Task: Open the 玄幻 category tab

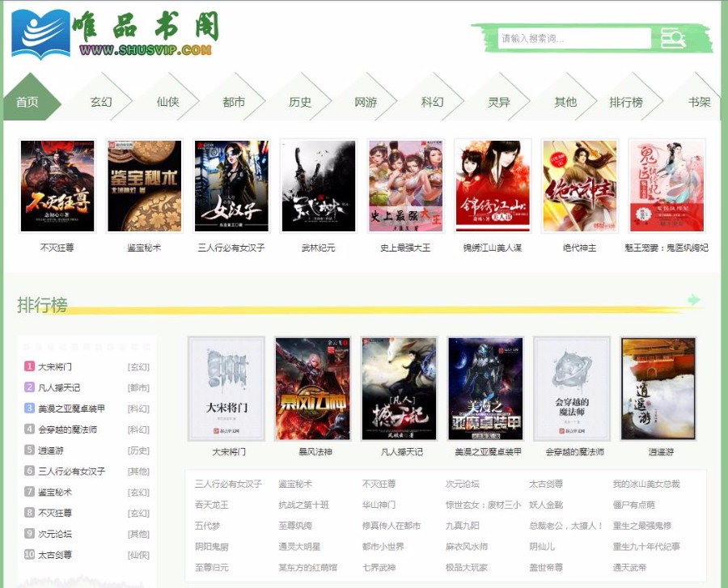Action: click(x=101, y=102)
